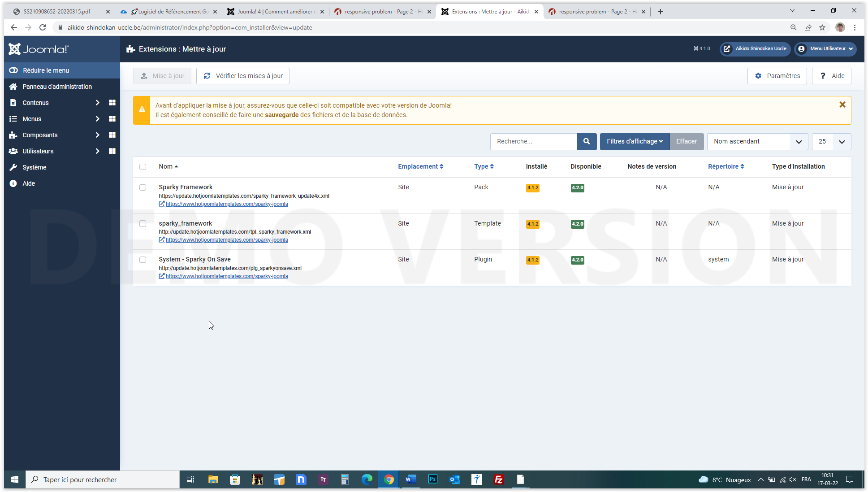Switch to Logiciel de Référencement tab

coord(168,12)
